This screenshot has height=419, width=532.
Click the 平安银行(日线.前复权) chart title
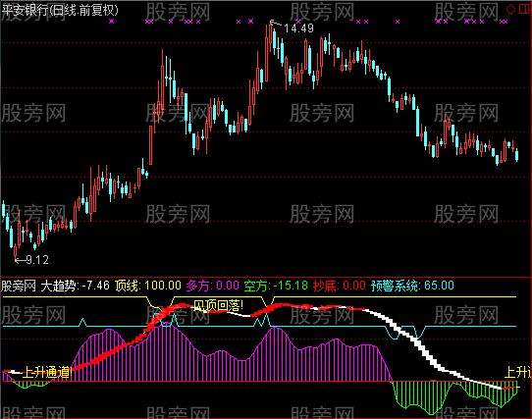pos(60,10)
